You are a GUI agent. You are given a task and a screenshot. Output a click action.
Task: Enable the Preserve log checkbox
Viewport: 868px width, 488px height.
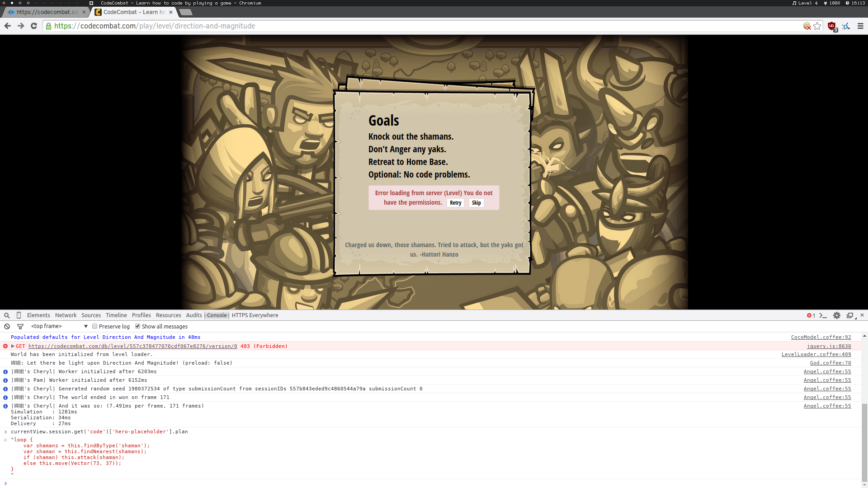tap(95, 326)
